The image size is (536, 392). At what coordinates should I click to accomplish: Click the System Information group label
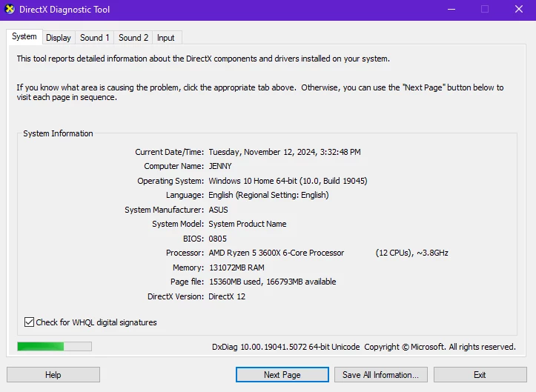click(58, 133)
